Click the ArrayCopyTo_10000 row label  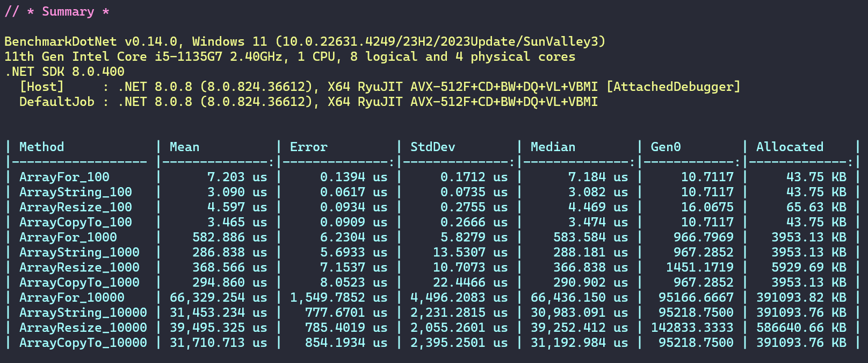click(x=83, y=343)
